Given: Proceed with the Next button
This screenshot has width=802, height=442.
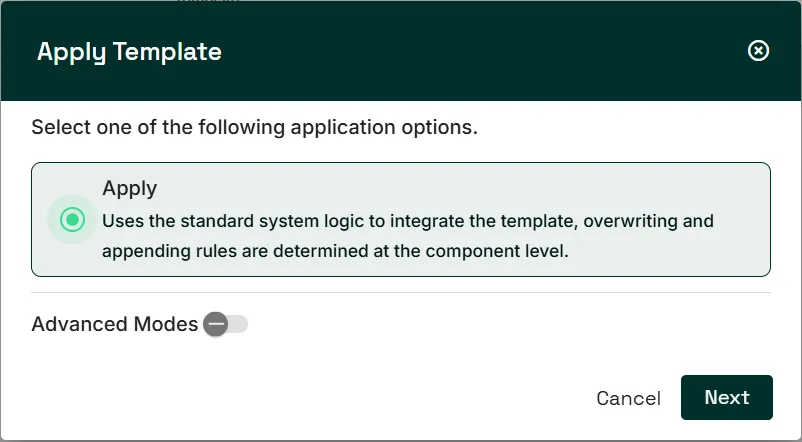Looking at the screenshot, I should (x=726, y=397).
